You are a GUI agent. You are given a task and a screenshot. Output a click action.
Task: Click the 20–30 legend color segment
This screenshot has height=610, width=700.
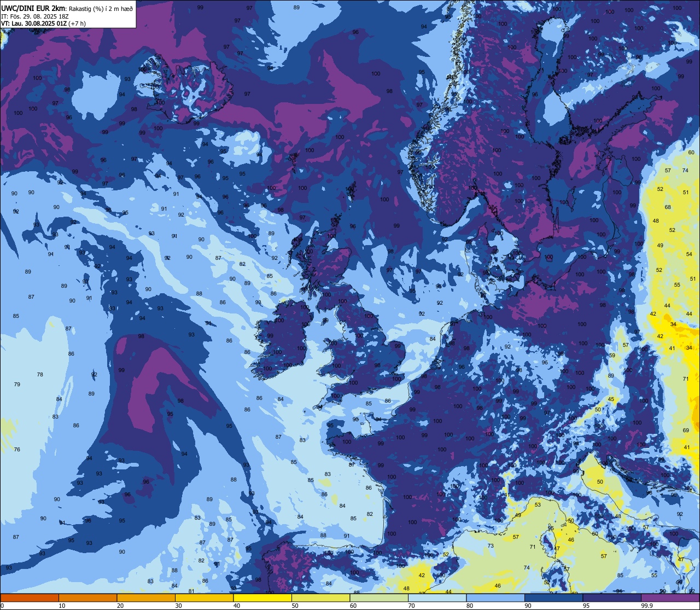point(146,597)
